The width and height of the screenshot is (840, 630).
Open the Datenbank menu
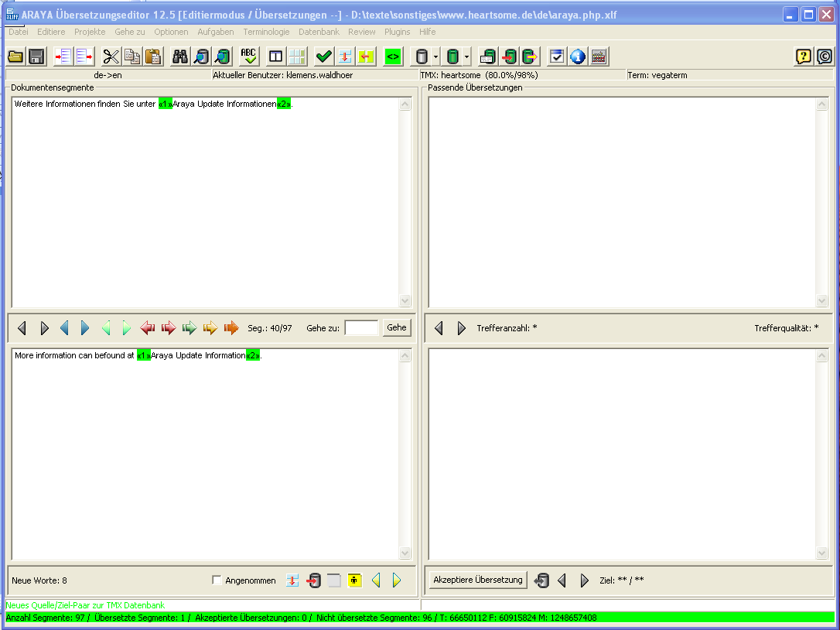click(319, 32)
